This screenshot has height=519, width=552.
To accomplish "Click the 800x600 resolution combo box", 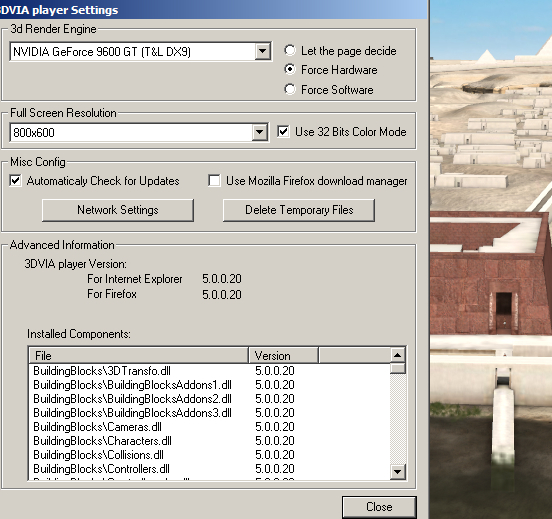I will [x=139, y=132].
